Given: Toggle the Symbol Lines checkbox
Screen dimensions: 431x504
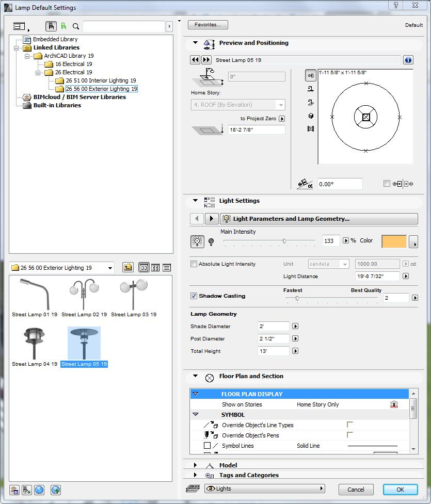Looking at the screenshot, I should [207, 446].
